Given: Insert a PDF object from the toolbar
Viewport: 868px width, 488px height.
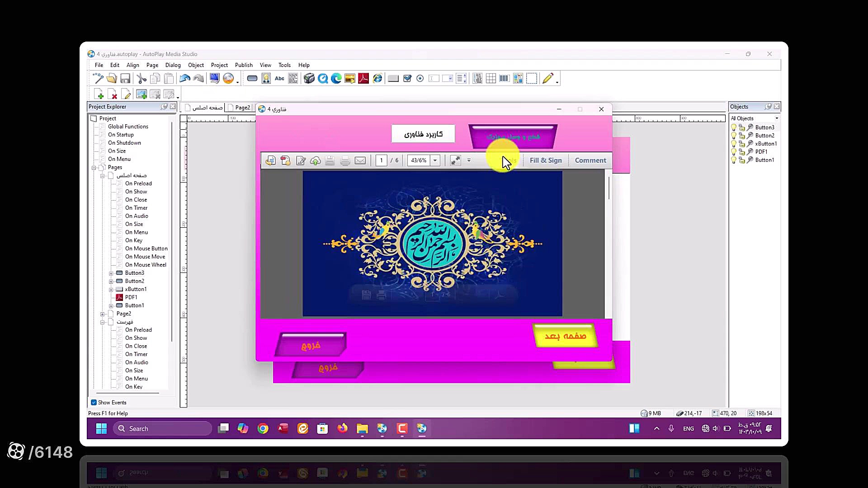Looking at the screenshot, I should point(363,79).
